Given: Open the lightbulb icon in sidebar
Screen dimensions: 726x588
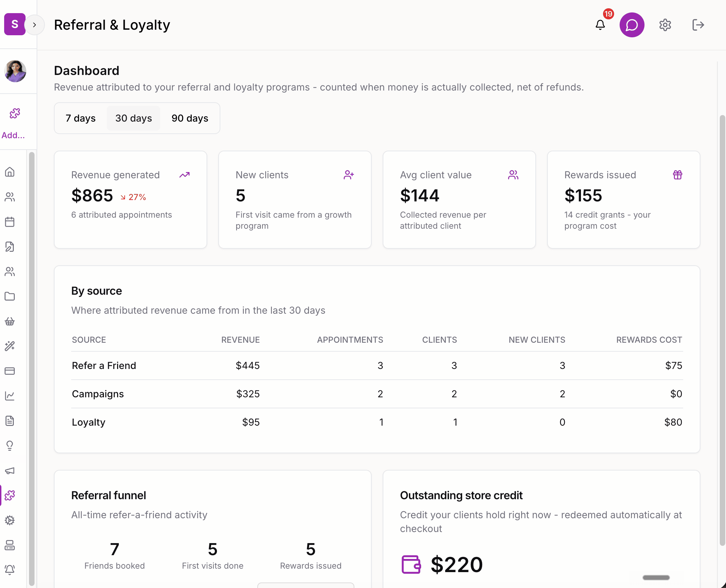Looking at the screenshot, I should [x=10, y=446].
